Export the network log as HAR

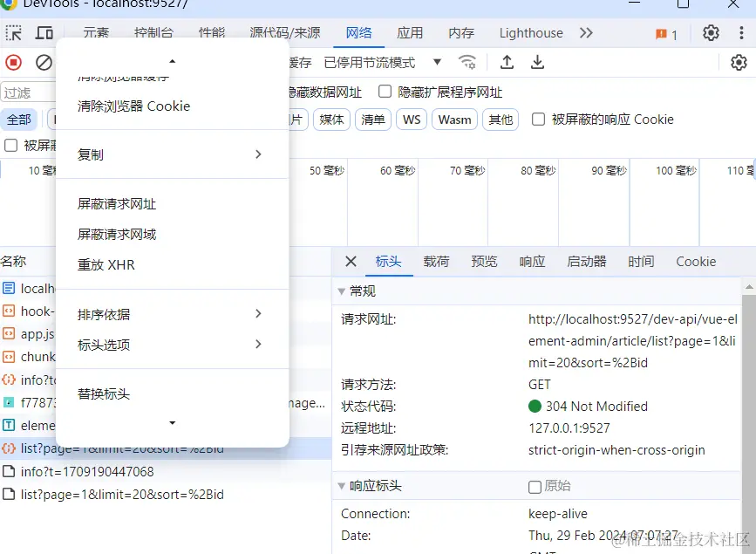pos(537,63)
